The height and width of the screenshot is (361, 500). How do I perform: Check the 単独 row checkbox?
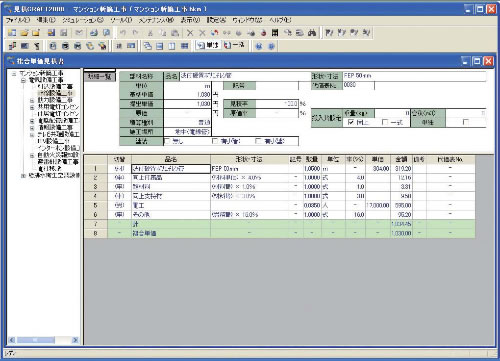(x=466, y=122)
